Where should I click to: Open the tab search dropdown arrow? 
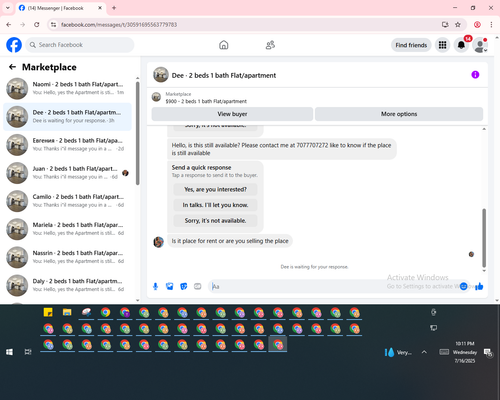[x=8, y=8]
